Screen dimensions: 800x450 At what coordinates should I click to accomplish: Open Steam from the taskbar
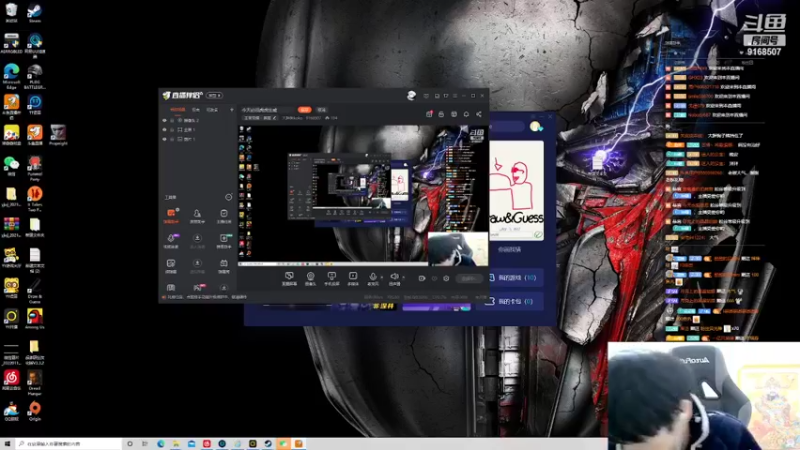268,444
